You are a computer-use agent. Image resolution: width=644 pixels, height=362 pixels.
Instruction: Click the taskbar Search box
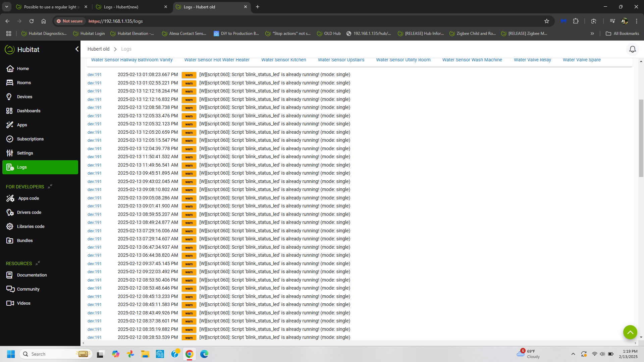[x=56, y=354]
